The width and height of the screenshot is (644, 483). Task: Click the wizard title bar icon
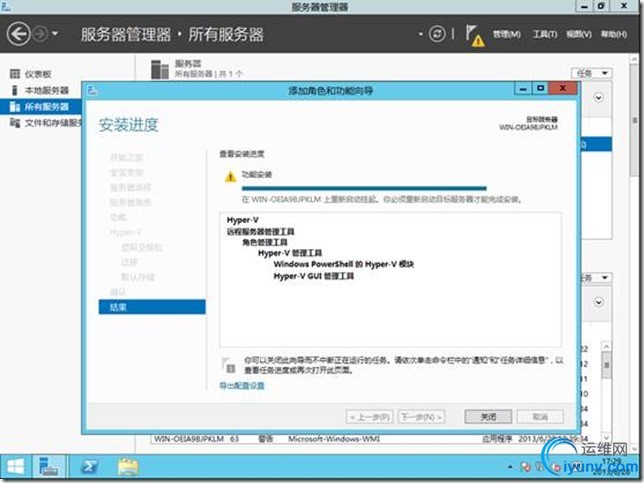pos(92,90)
